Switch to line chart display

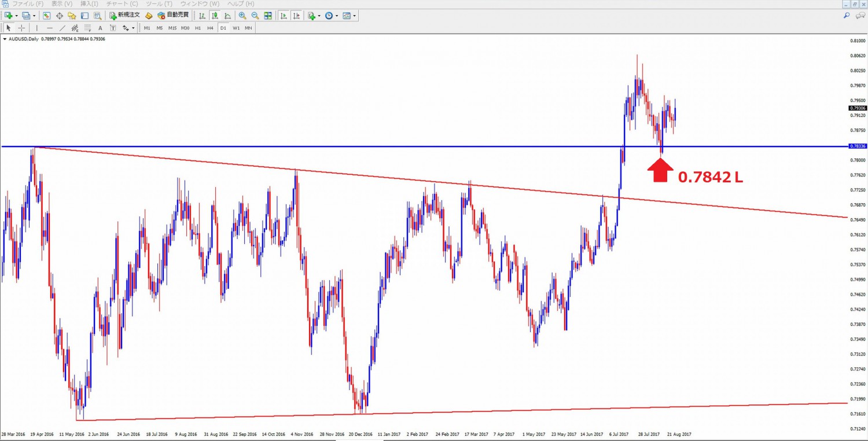click(227, 16)
